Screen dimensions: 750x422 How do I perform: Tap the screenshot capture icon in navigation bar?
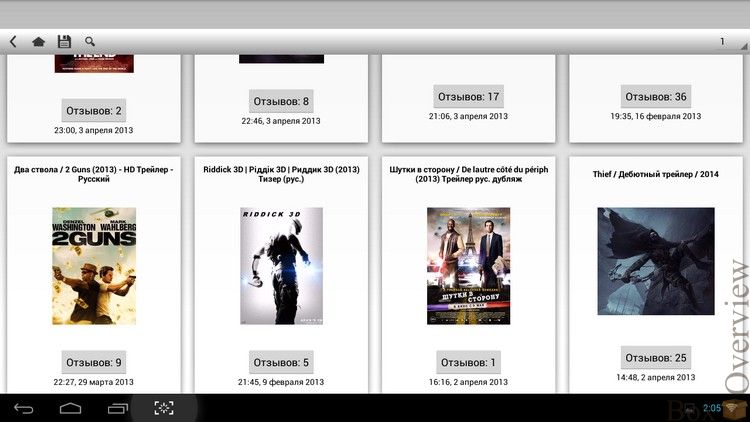pos(164,408)
